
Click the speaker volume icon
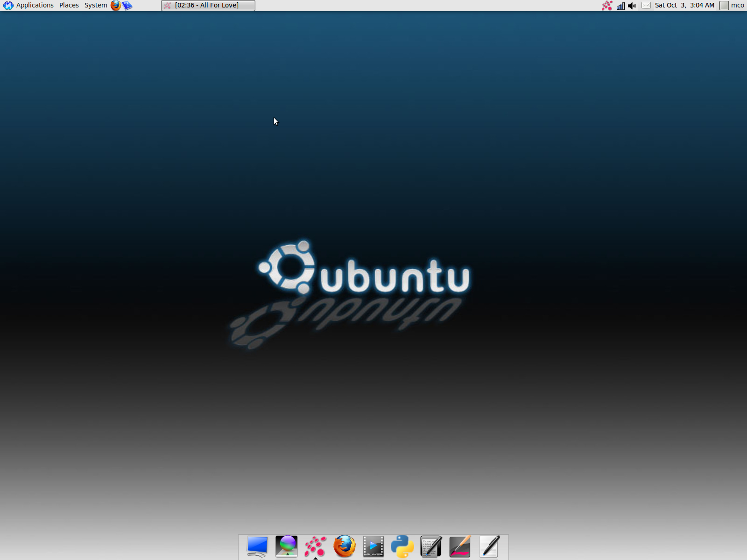coord(632,6)
